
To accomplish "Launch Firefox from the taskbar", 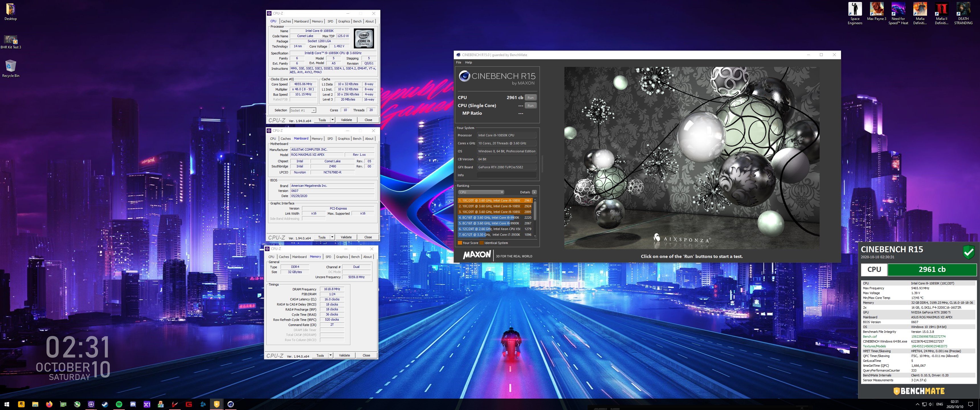I will [x=50, y=404].
